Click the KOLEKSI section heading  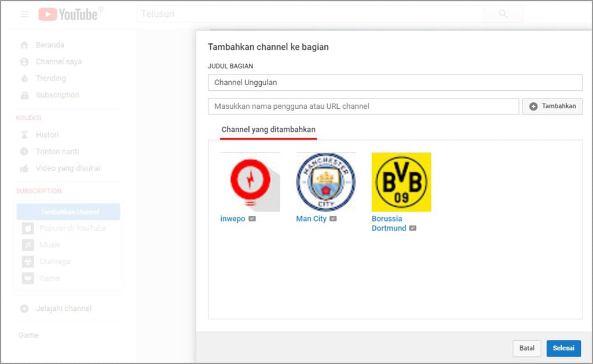tap(29, 118)
